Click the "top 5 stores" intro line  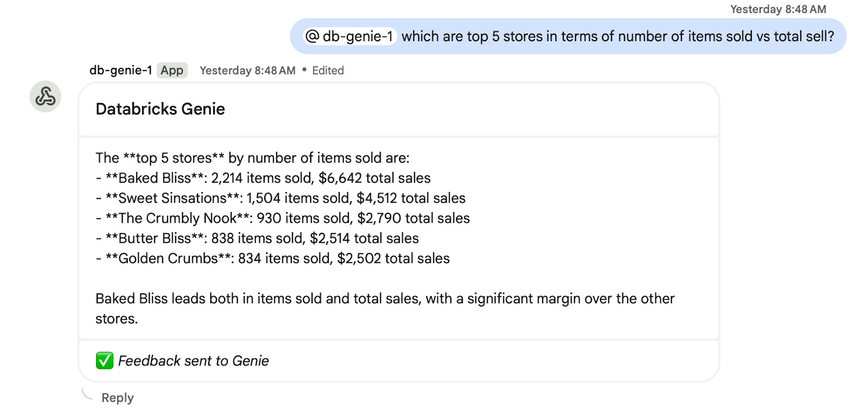[252, 158]
